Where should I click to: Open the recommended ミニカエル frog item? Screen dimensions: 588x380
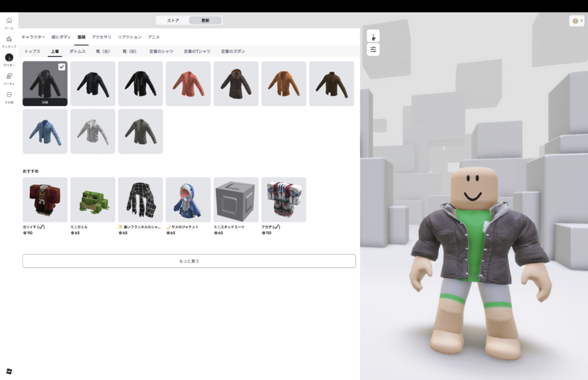tap(92, 199)
